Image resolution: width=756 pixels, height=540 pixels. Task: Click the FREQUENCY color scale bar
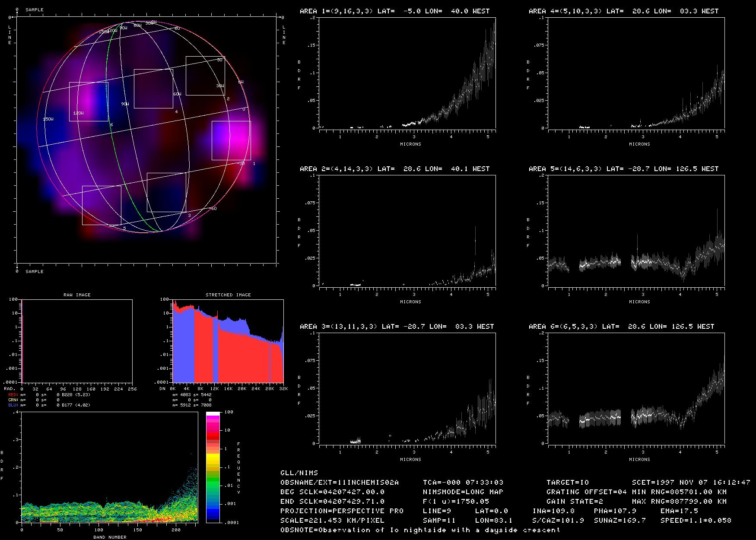point(213,467)
